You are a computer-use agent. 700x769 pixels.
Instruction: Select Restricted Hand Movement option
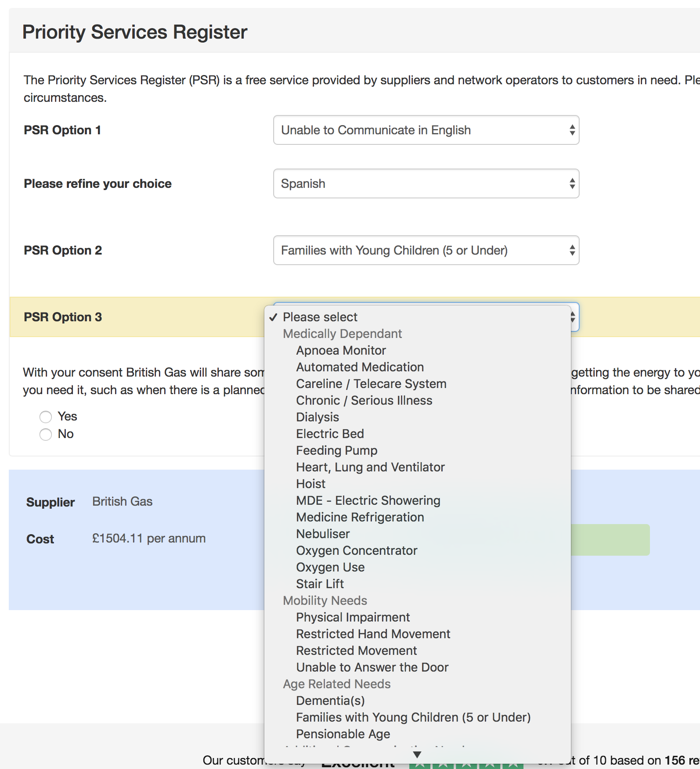click(418, 634)
